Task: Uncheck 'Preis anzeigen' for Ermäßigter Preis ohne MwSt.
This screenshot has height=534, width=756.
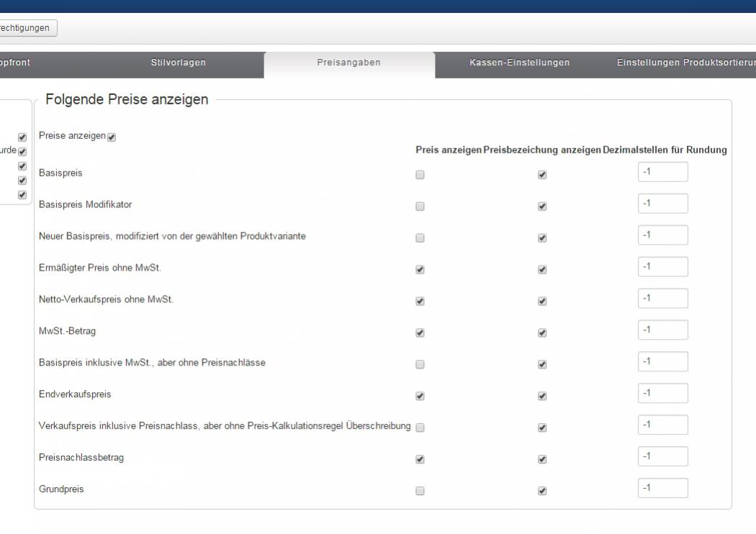Action: point(420,269)
